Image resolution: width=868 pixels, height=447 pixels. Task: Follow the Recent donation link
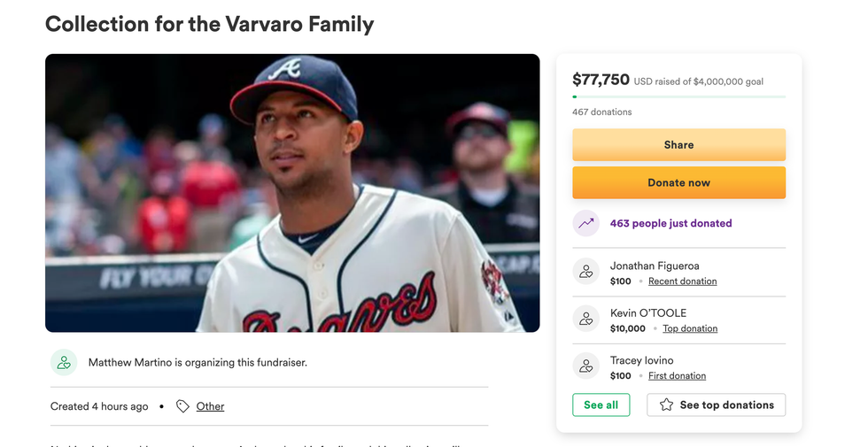click(x=682, y=281)
